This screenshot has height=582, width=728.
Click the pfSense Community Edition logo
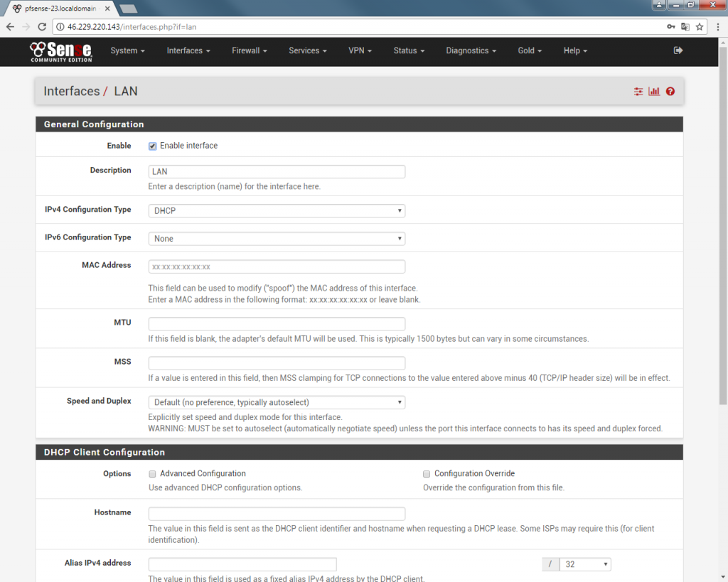(x=61, y=51)
